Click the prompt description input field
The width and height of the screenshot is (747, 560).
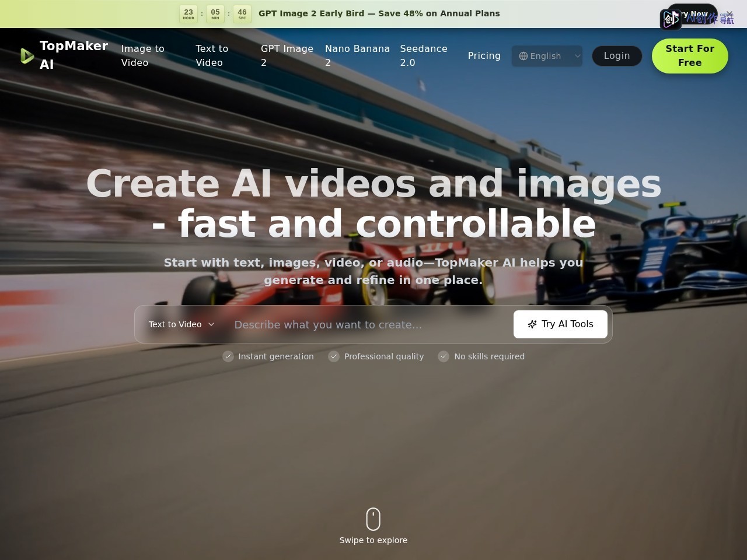tap(369, 324)
